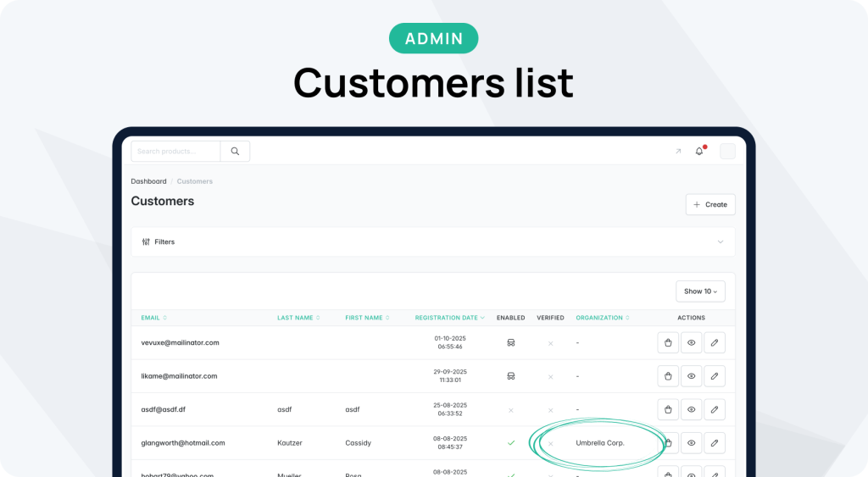The height and width of the screenshot is (477, 868).
Task: Click the Search products input field
Action: [x=175, y=152]
